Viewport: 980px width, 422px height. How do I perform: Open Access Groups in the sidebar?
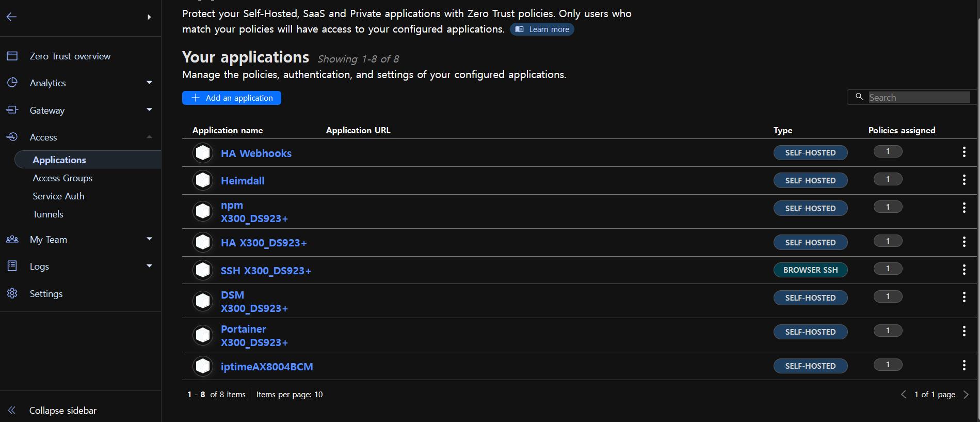click(62, 178)
